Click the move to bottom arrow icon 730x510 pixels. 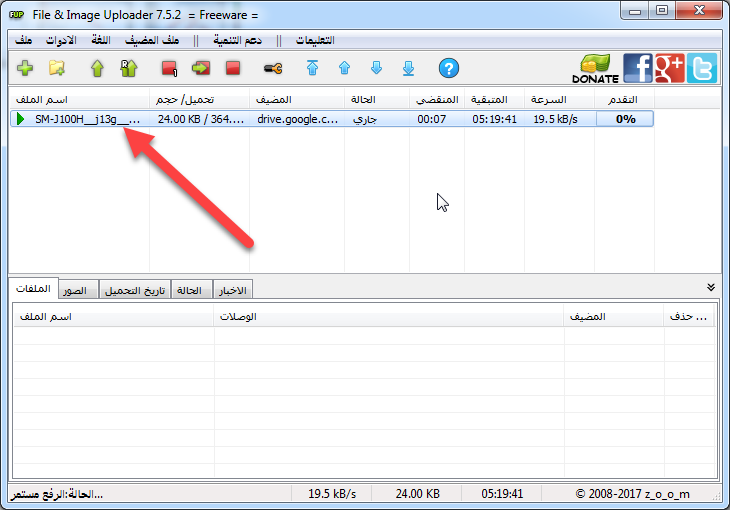pyautogui.click(x=408, y=68)
